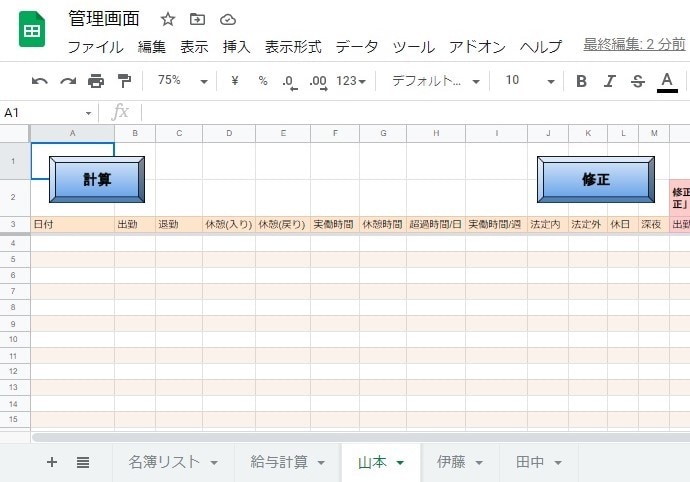Screen dimensions: 690x482
Task: Open the データ menu
Action: pyautogui.click(x=357, y=47)
